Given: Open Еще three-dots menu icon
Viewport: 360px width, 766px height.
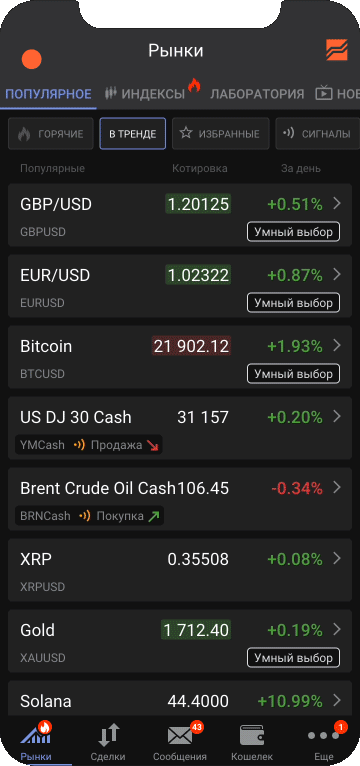Looking at the screenshot, I should 324,735.
